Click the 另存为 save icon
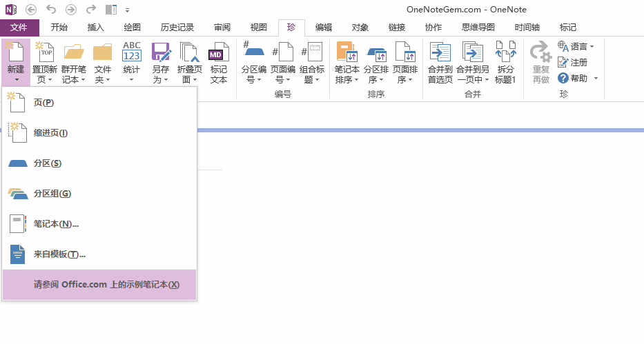The image size is (644, 344). coord(161,52)
